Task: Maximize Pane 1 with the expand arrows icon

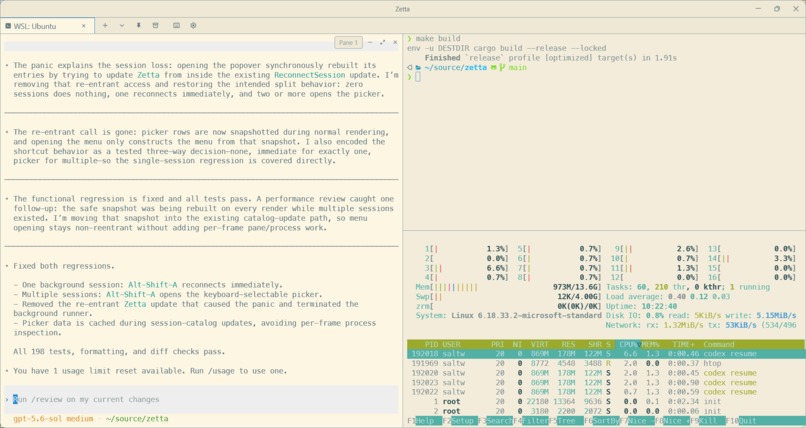Action: click(x=382, y=43)
